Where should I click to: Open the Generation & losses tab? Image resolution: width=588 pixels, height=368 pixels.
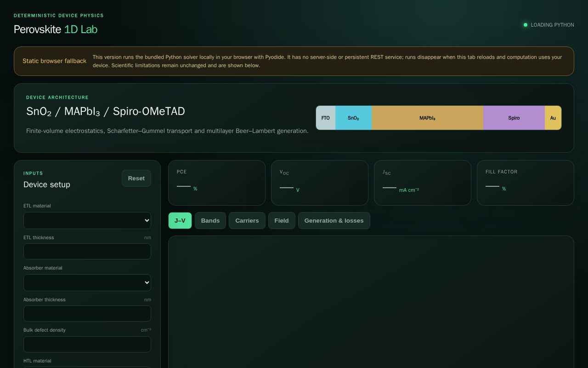[x=334, y=220]
